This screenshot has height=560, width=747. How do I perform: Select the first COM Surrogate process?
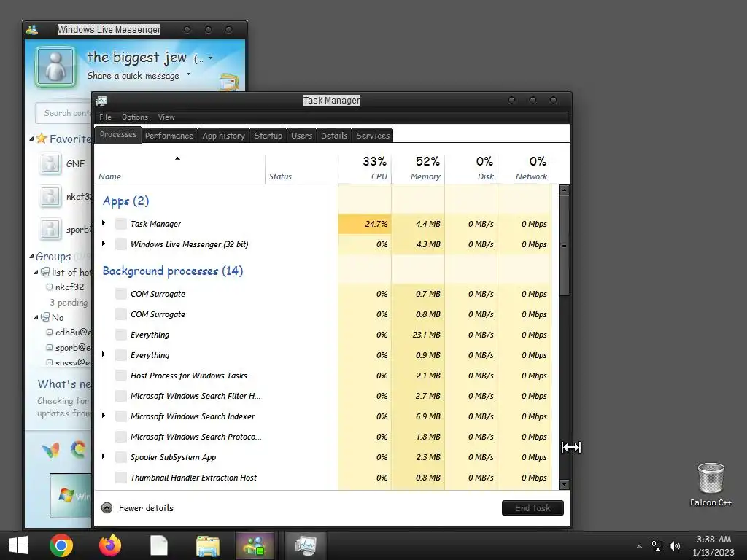tap(323, 294)
